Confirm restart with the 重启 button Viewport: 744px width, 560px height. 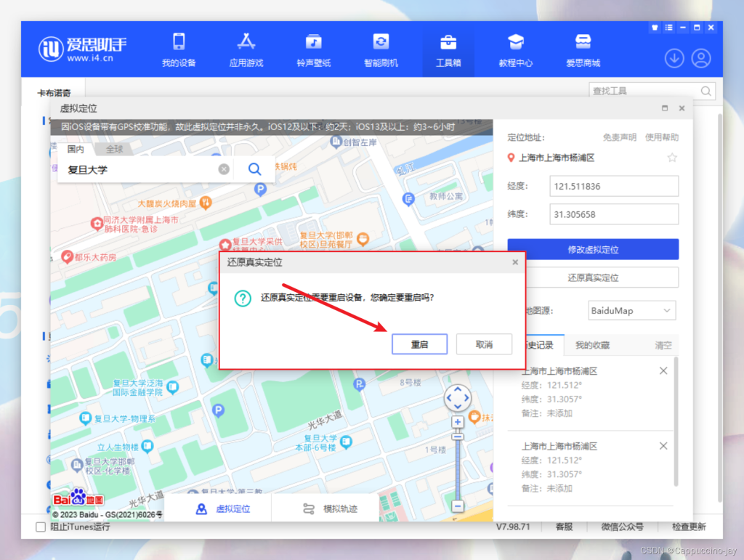pos(419,344)
